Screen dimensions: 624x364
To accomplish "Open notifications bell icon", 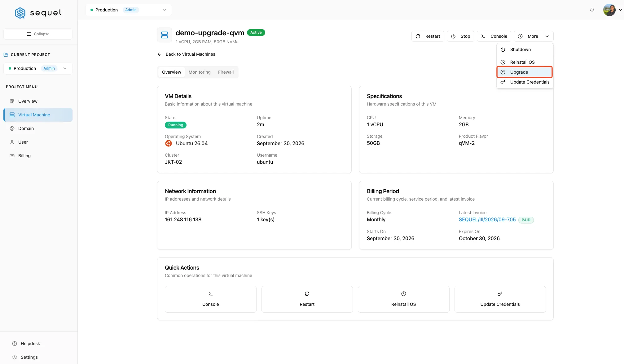I will pyautogui.click(x=592, y=10).
